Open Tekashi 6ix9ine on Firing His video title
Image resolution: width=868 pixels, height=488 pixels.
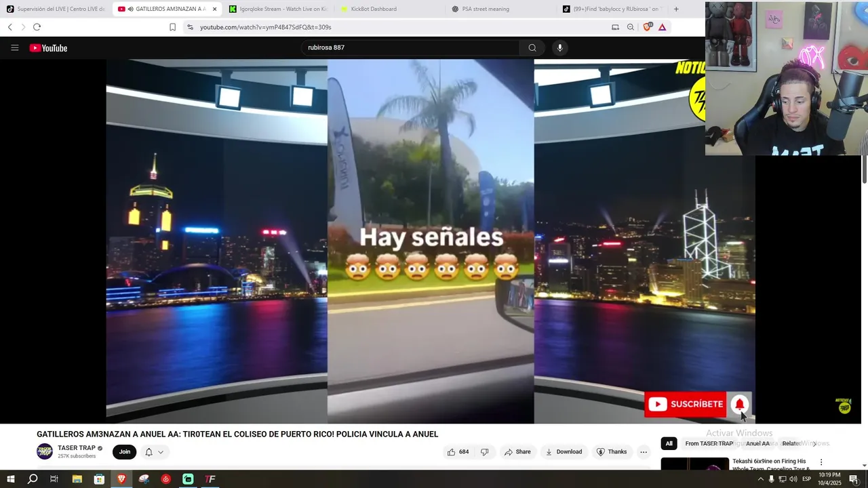(x=771, y=464)
